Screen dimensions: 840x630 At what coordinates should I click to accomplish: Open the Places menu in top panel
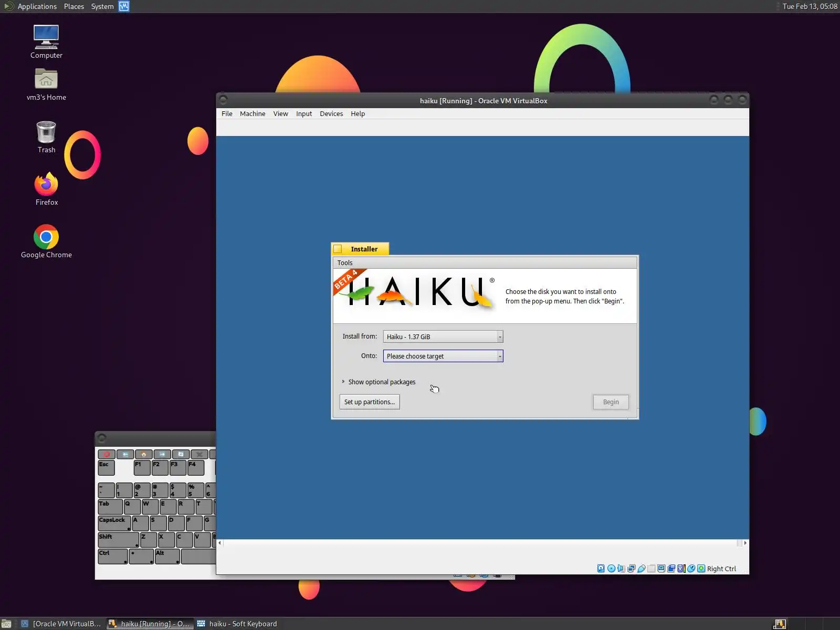[74, 6]
